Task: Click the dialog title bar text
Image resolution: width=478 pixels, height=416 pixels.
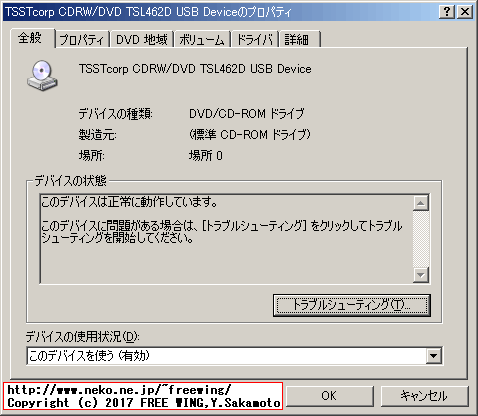Action: point(148,13)
